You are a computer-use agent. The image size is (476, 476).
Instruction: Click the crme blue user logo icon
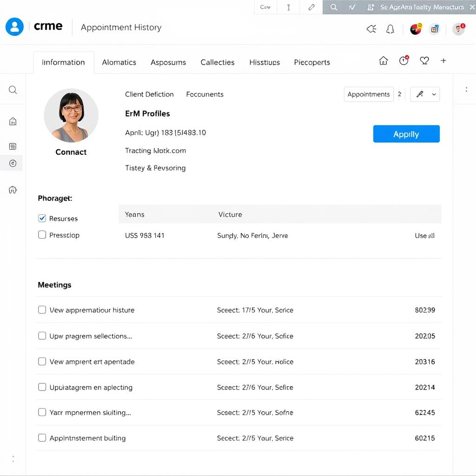(x=14, y=26)
